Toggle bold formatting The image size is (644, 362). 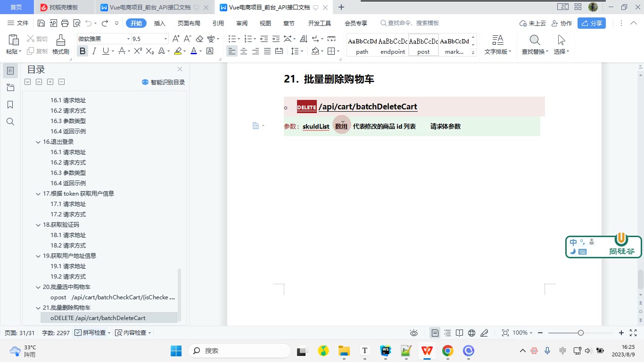(83, 51)
